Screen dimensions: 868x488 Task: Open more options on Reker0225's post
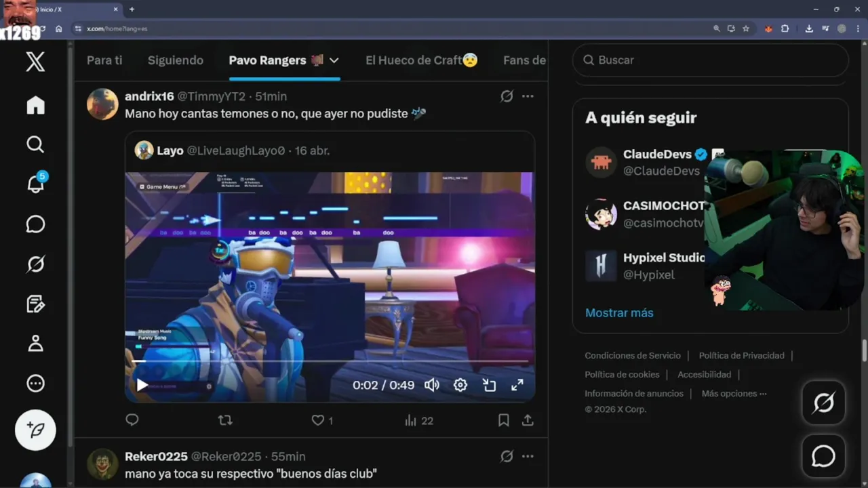point(528,456)
